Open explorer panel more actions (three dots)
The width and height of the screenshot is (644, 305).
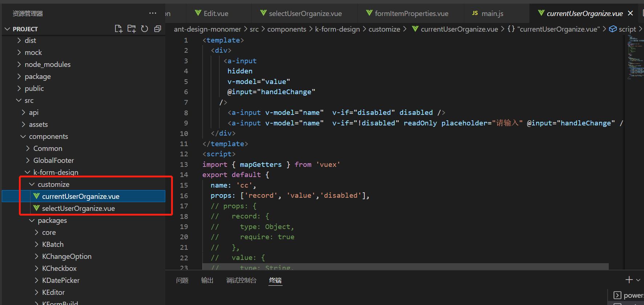click(x=153, y=13)
